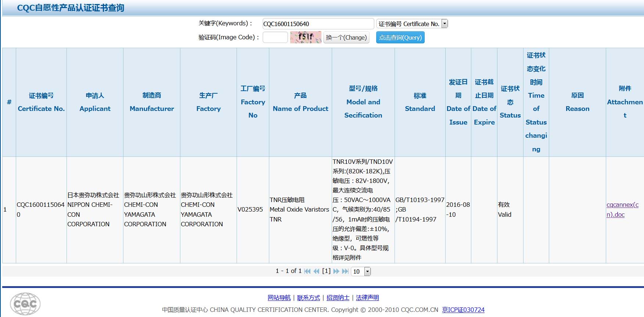Screen dimensions: 644x317
Task: Click the Name of Product column header
Action: pyautogui.click(x=301, y=102)
